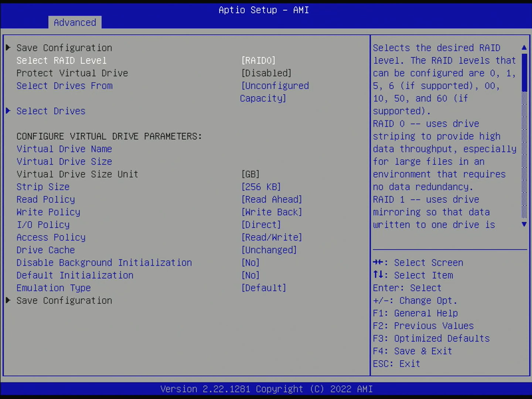
Task: Select the bottom Save Configuration link
Action: (64, 301)
